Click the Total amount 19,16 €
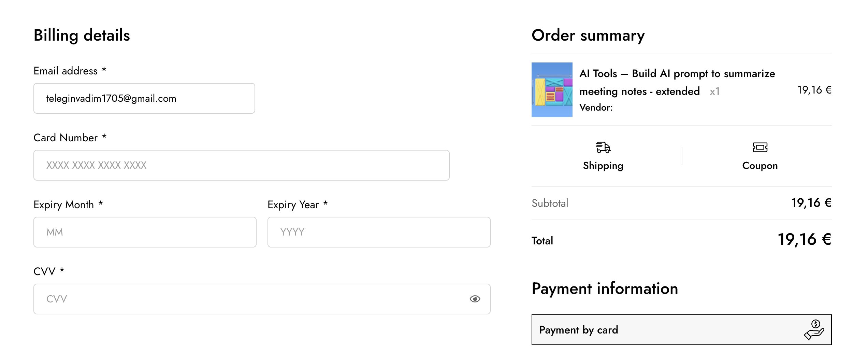 [x=804, y=240]
